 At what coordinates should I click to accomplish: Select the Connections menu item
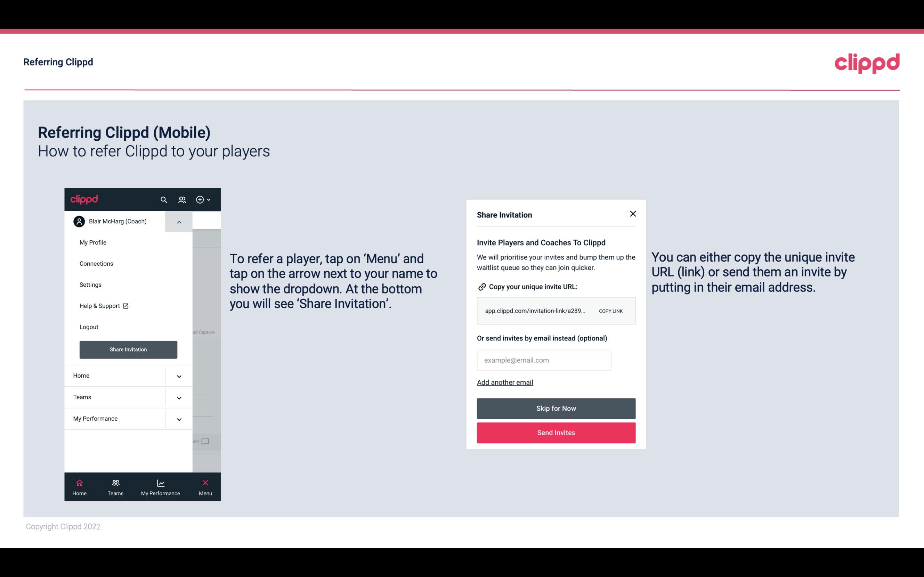pyautogui.click(x=96, y=263)
